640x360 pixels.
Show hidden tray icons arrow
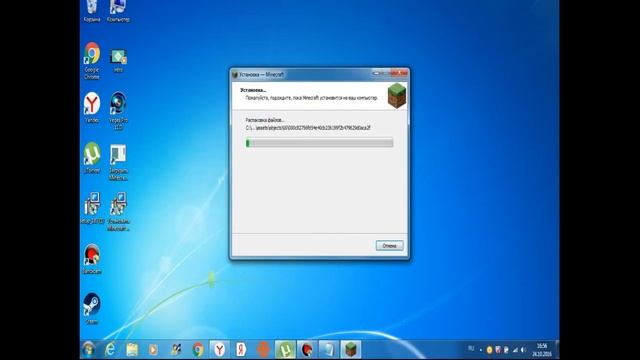pos(481,350)
